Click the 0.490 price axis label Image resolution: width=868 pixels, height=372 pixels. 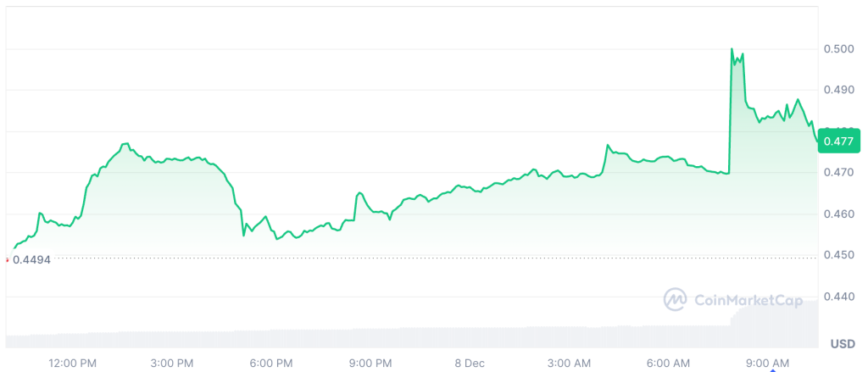[x=838, y=90]
